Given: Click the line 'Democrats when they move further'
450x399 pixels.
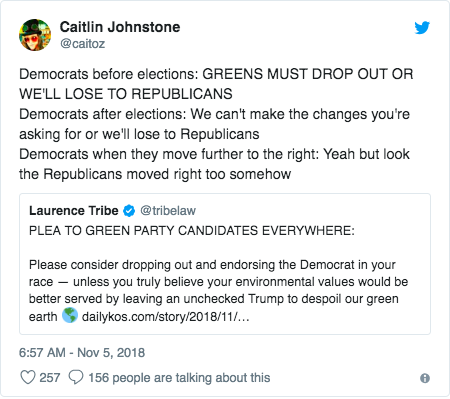Looking at the screenshot, I should click(214, 164).
